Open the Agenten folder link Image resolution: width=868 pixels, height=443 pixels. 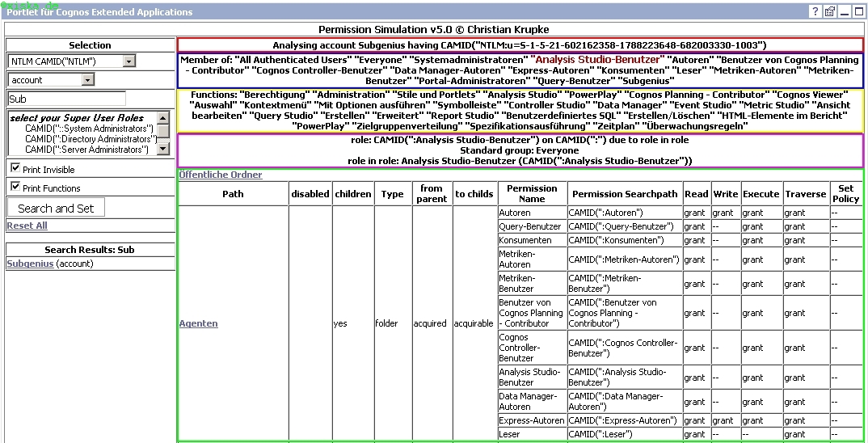coord(198,323)
